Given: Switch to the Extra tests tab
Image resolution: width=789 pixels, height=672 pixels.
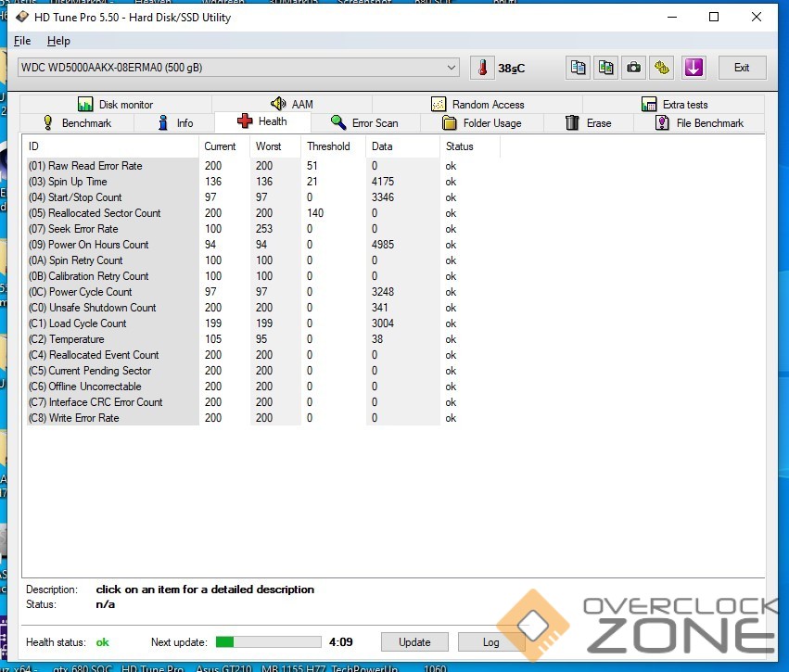Looking at the screenshot, I should (674, 104).
